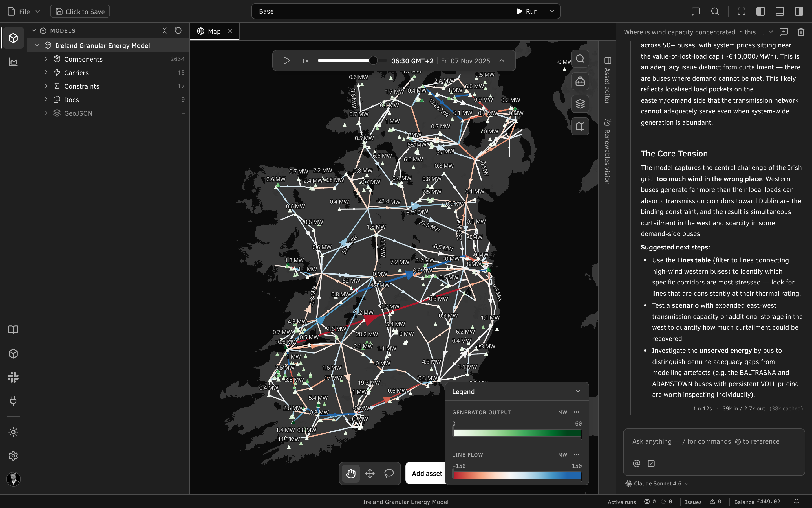Open the basemap map icon
This screenshot has width=812, height=508.
tap(580, 126)
